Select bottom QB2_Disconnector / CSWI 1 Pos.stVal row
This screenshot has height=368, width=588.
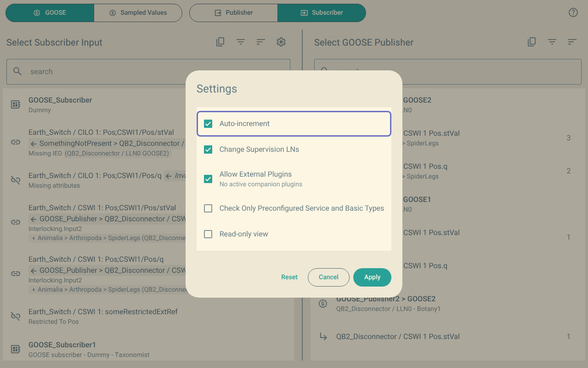click(448, 337)
